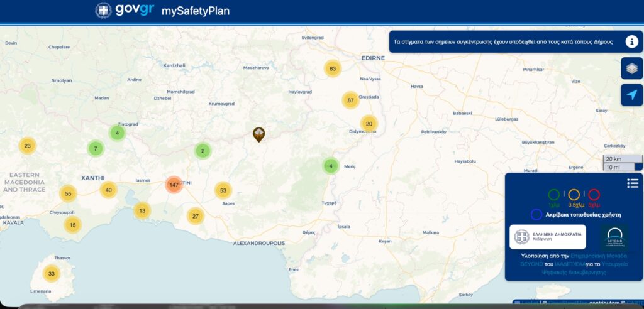644x309 pixels.
Task: Open the BEONDS center logo
Action: (614, 237)
